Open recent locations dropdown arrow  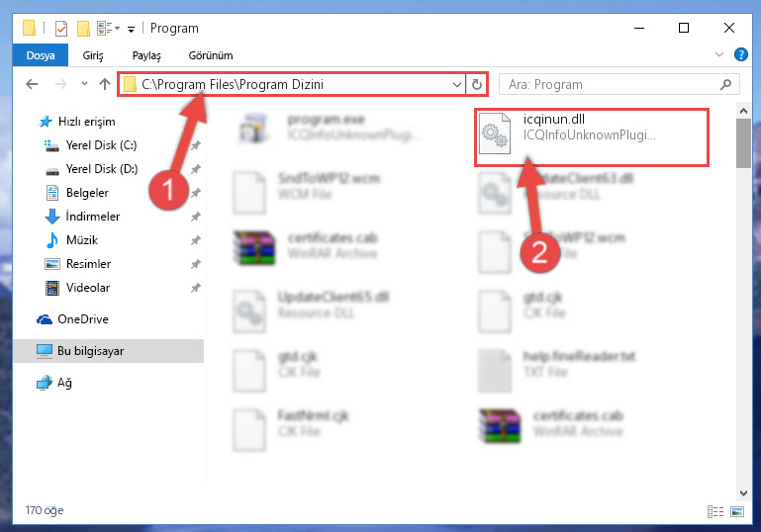click(84, 84)
